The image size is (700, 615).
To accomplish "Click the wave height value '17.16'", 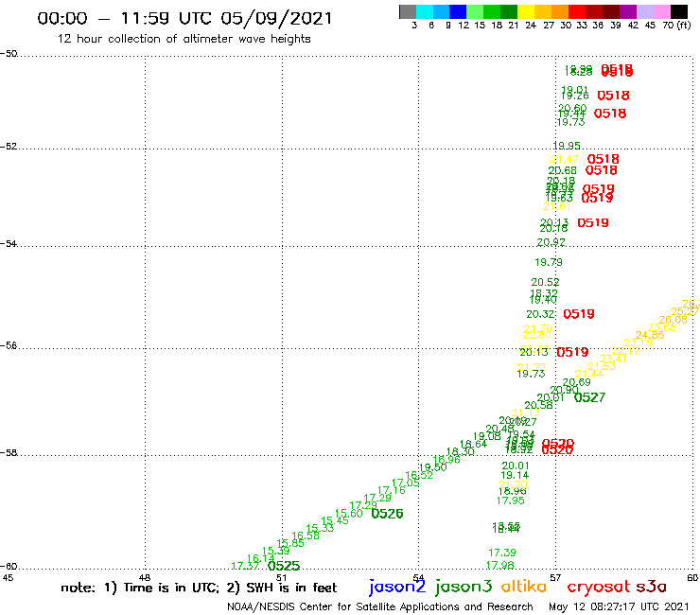I will click(392, 490).
